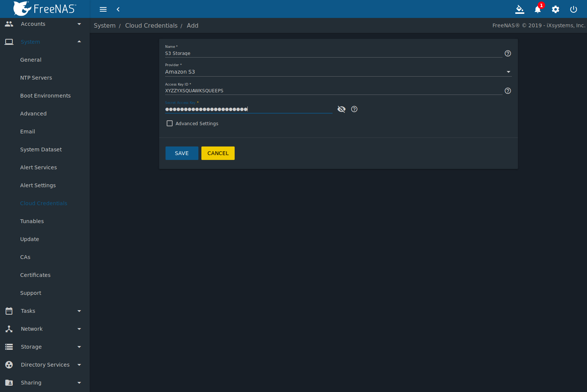Open the notifications bell
This screenshot has width=587, height=392.
[x=538, y=9]
